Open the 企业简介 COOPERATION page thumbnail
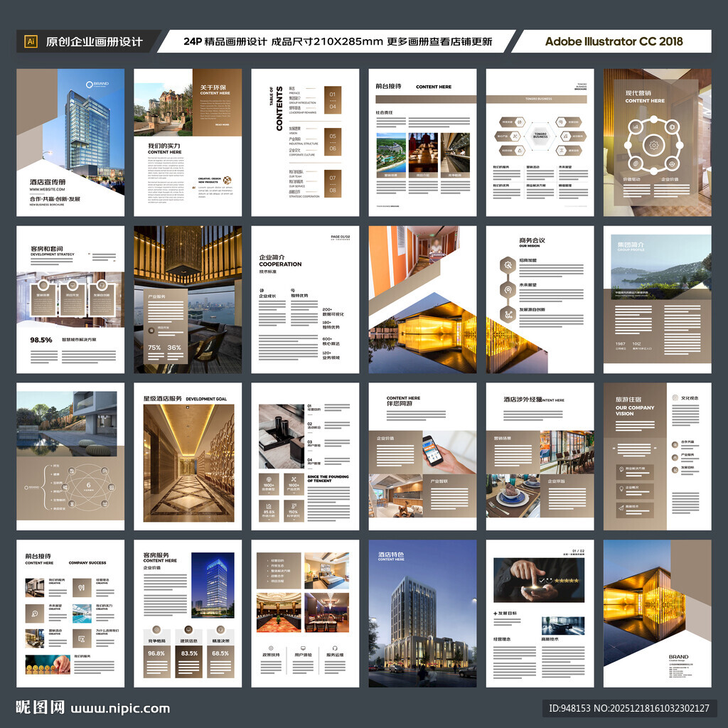 coord(305,299)
